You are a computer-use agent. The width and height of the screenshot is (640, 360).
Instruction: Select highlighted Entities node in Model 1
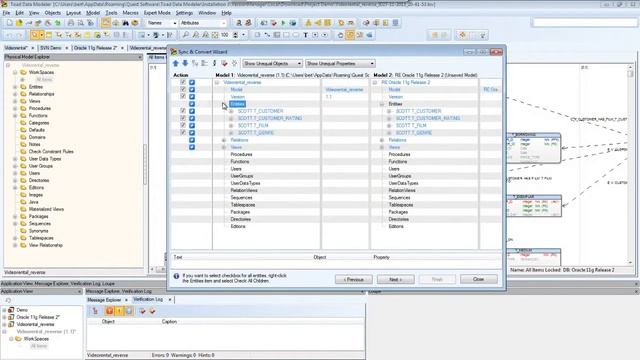[x=237, y=104]
